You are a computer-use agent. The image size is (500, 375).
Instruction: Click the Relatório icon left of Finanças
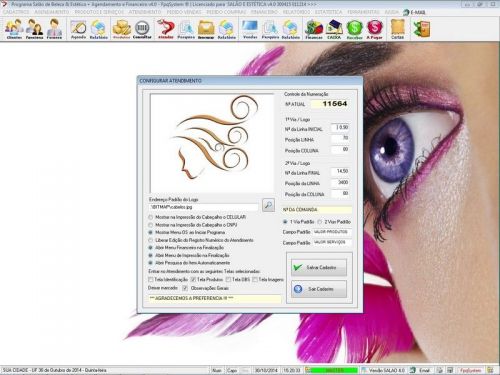point(290,29)
